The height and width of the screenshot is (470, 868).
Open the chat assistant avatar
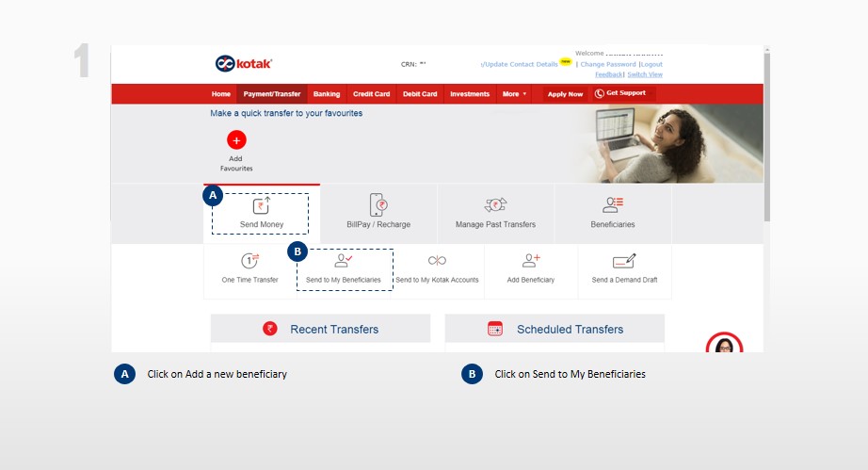(x=724, y=343)
